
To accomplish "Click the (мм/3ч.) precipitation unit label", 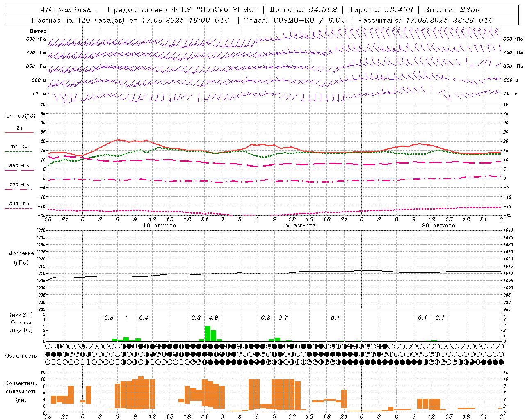I will 21,315.
